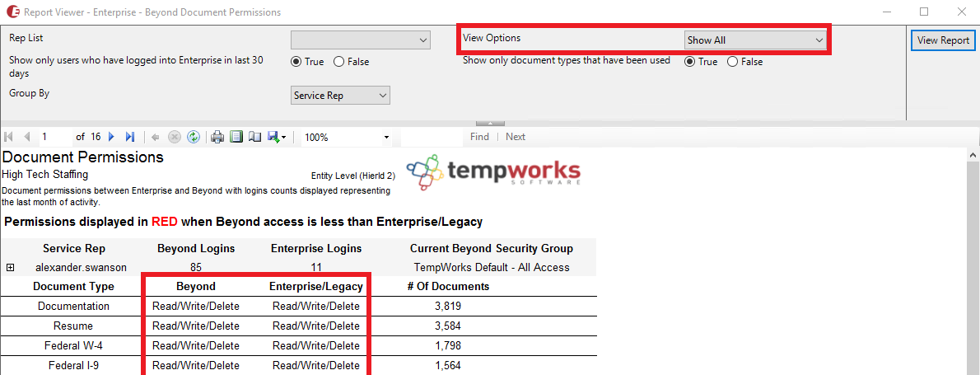Click document count 1,564
This screenshot has width=980, height=375.
click(x=447, y=366)
